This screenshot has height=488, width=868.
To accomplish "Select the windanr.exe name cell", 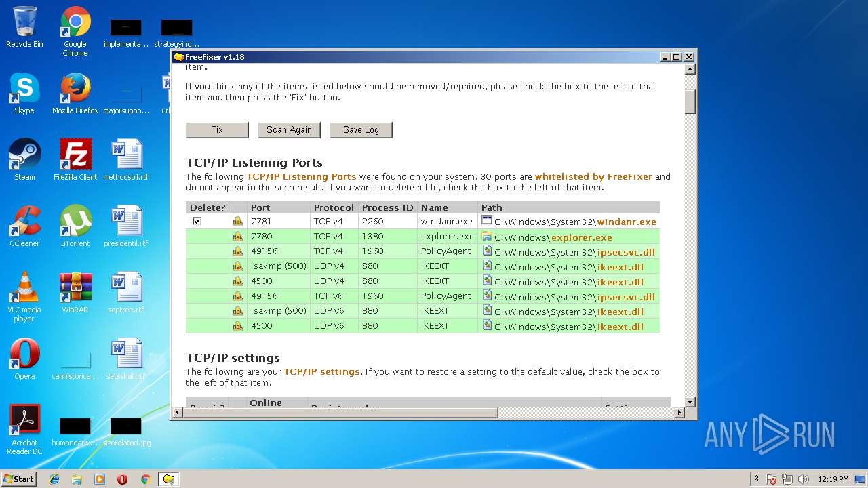I will [x=447, y=221].
